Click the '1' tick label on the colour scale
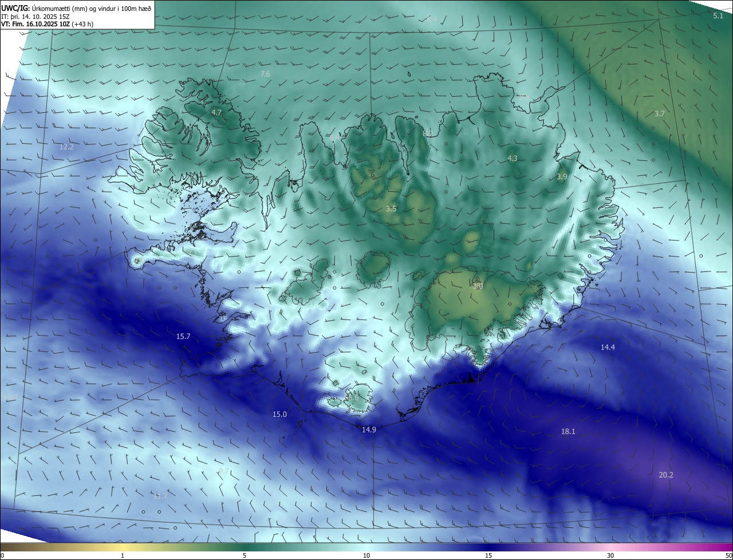 pyautogui.click(x=123, y=555)
